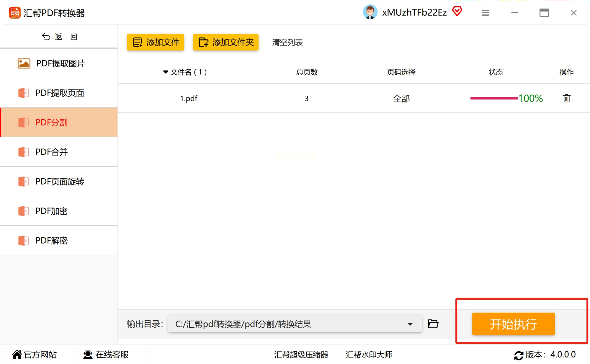Click the 100% progress bar for 1.pdf
This screenshot has height=364, width=590.
493,98
